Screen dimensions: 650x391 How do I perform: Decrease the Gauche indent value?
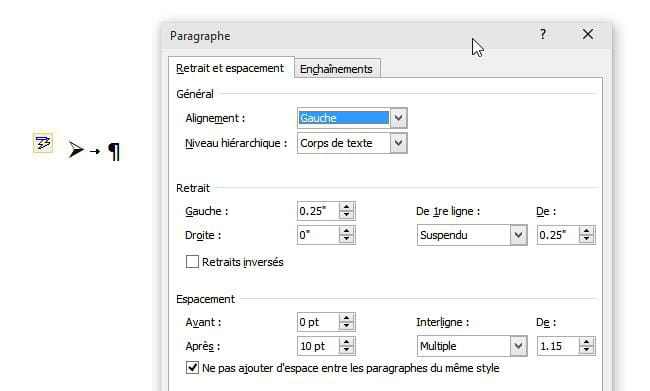coord(347,216)
